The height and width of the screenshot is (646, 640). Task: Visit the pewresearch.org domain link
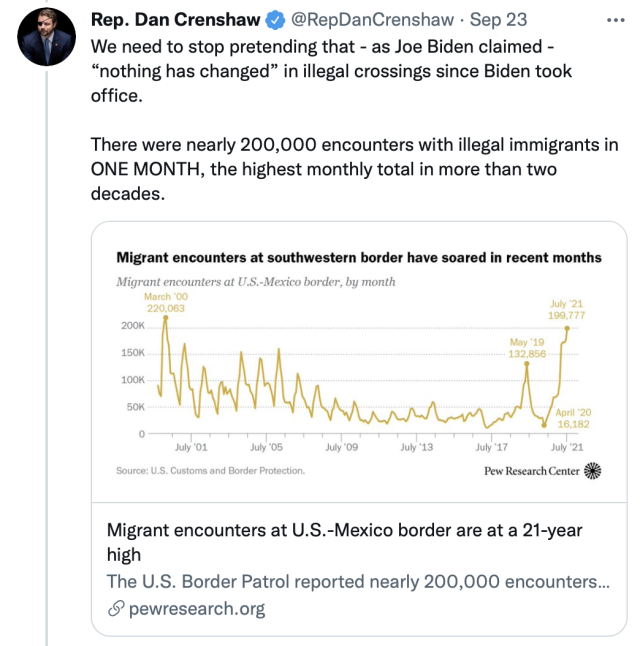[196, 608]
